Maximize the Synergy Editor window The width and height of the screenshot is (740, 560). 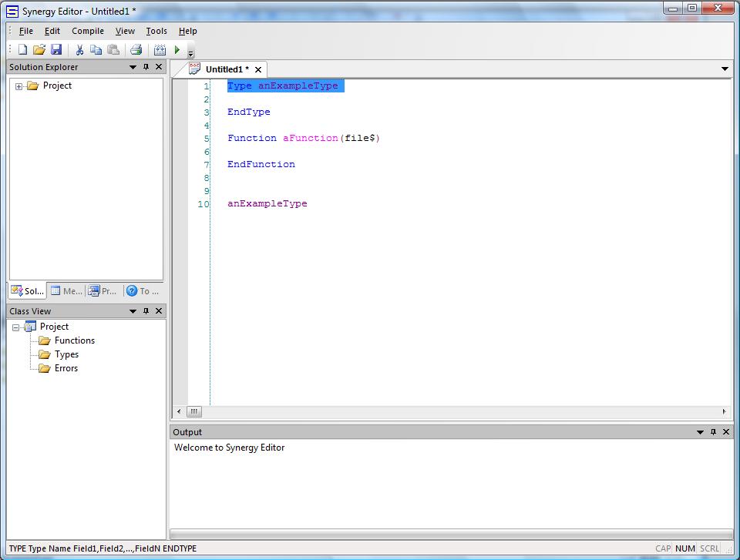click(692, 8)
